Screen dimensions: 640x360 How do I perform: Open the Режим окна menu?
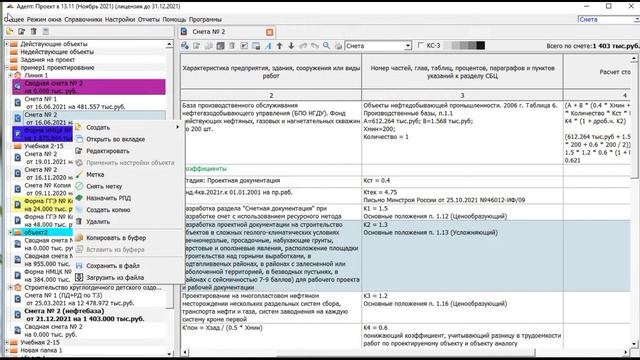click(x=44, y=19)
